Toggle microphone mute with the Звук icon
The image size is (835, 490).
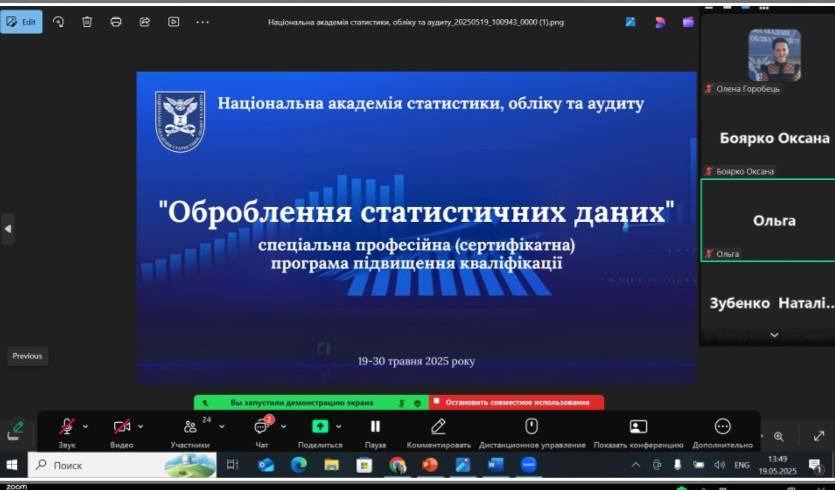tap(67, 426)
